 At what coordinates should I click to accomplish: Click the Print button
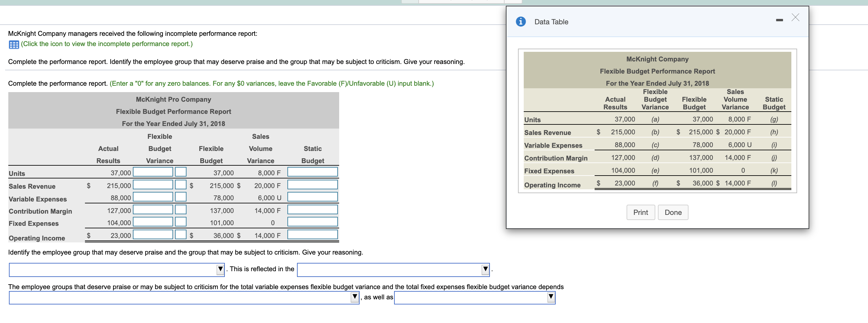click(641, 212)
